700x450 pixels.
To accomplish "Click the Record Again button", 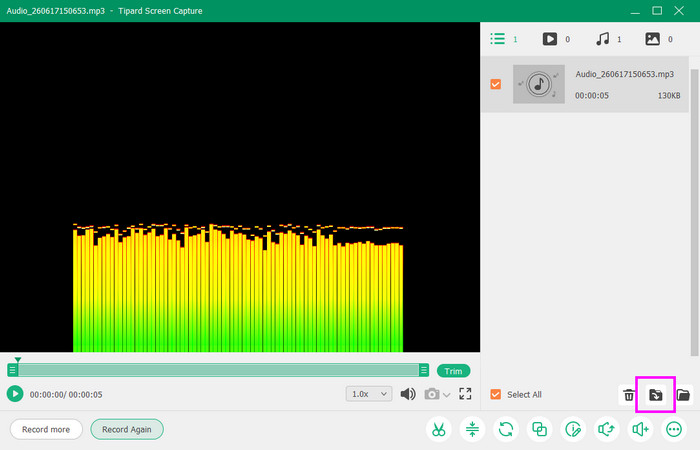I will pyautogui.click(x=127, y=429).
